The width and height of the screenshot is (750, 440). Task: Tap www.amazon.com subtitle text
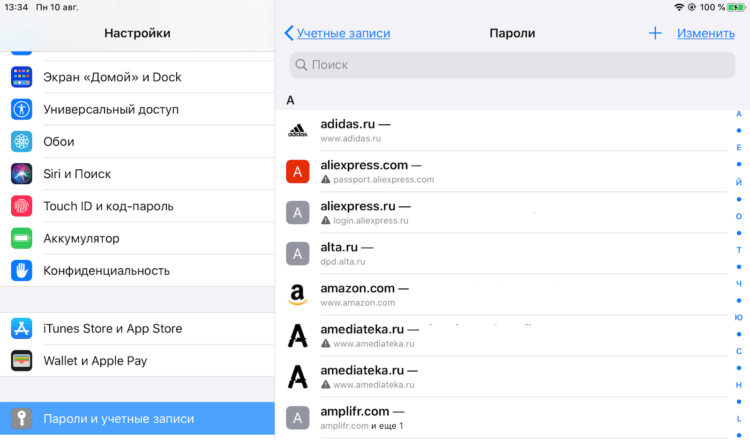pyautogui.click(x=358, y=303)
